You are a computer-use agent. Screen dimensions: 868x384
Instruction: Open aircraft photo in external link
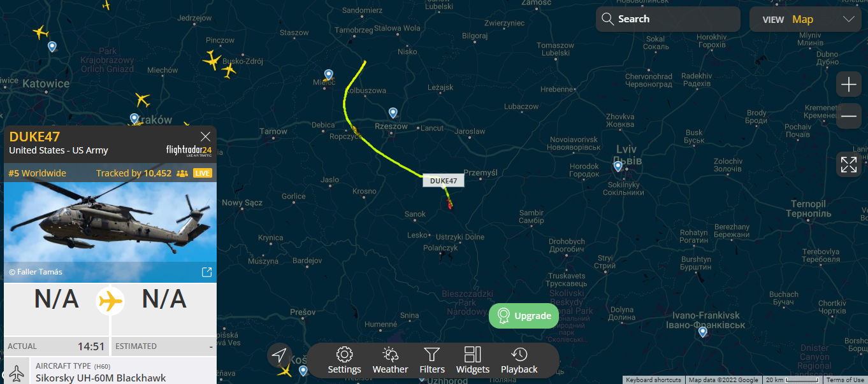tap(206, 273)
